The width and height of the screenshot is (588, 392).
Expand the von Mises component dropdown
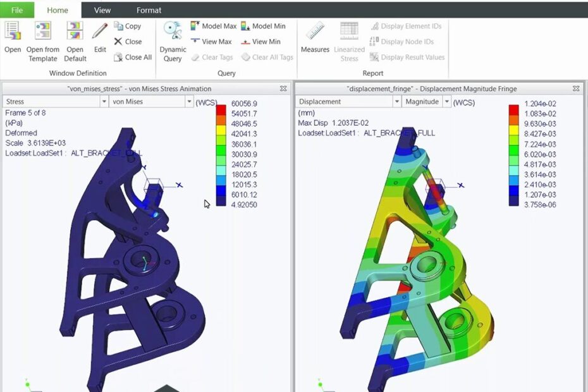point(188,102)
